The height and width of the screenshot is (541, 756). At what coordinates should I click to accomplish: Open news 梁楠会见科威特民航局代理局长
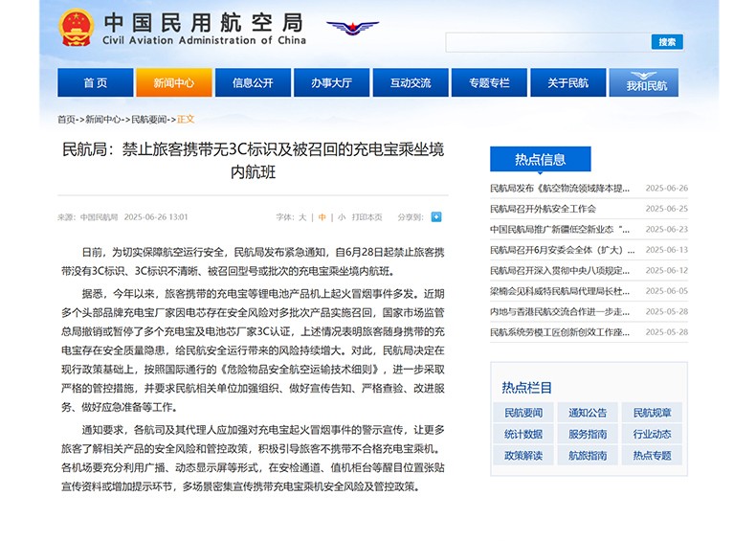(560, 291)
